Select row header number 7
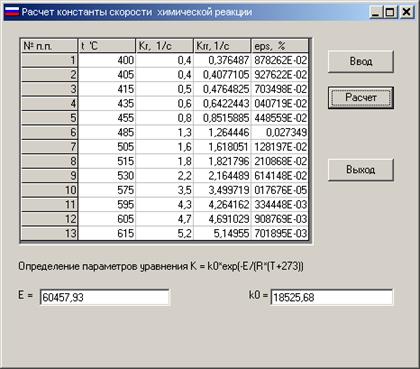This screenshot has height=369, width=420. coord(49,147)
